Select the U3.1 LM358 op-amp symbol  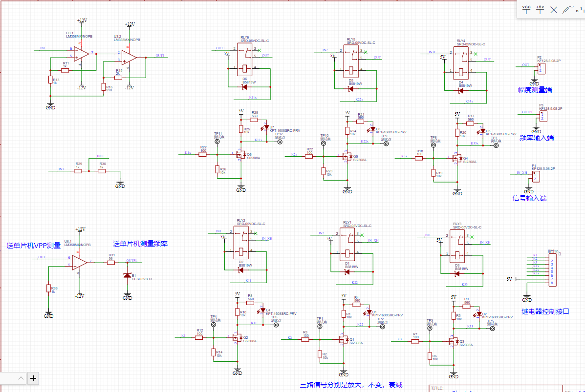pos(81,54)
